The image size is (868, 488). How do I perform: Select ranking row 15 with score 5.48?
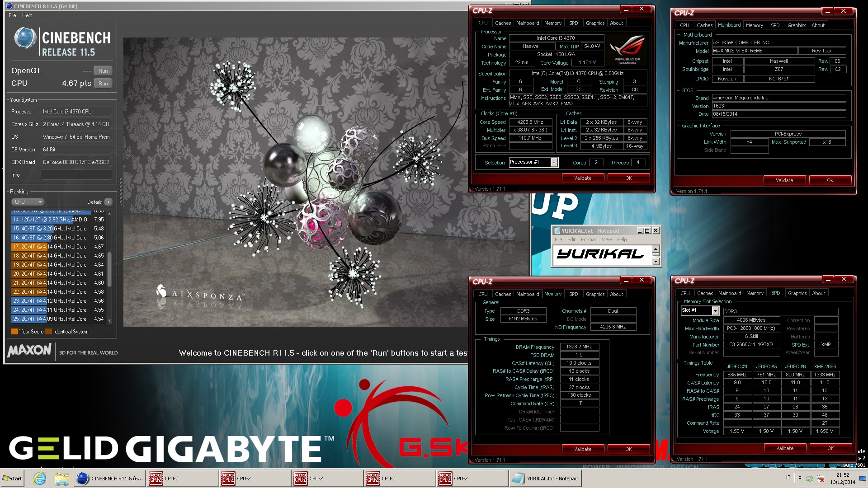58,229
